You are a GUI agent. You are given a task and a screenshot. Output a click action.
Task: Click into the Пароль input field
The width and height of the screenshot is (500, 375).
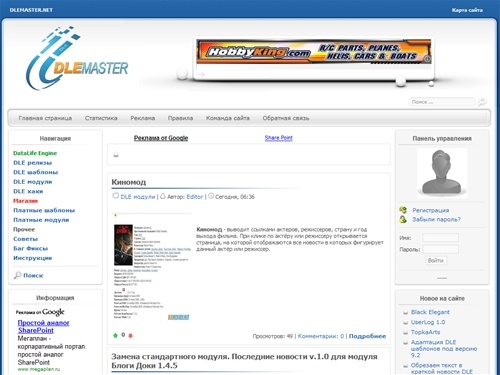coord(440,249)
